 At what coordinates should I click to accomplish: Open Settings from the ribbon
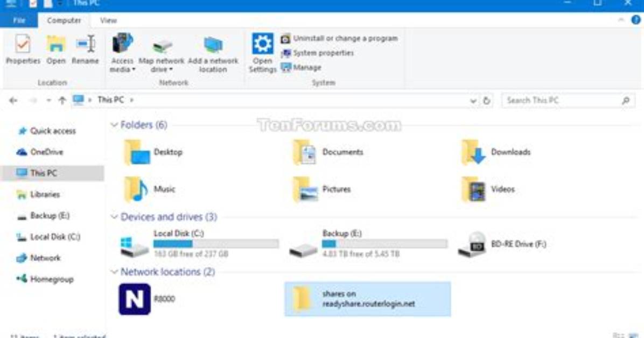point(262,53)
